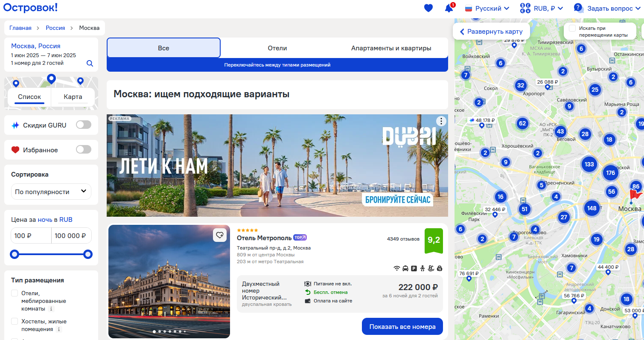Switch to the Отели tab
Image resolution: width=644 pixels, height=340 pixels.
pos(277,48)
